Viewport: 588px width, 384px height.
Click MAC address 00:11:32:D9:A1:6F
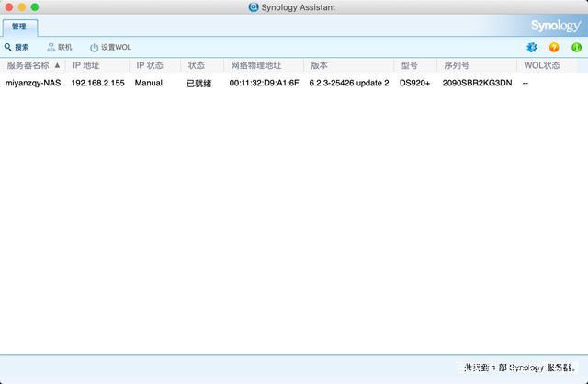pos(264,83)
